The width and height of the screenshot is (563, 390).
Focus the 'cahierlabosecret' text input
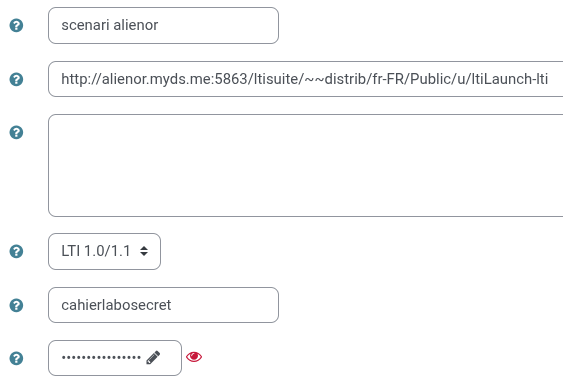(x=163, y=305)
